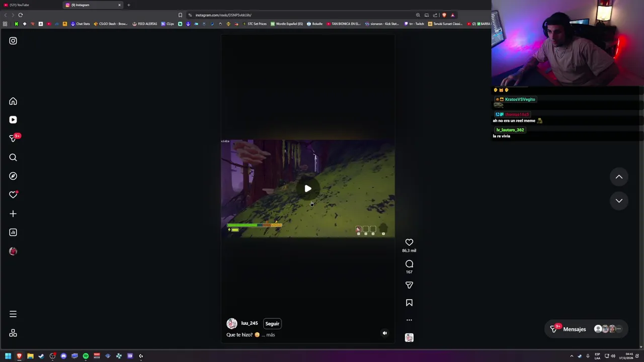This screenshot has height=362, width=644.
Task: Open luu_245 profile username link
Action: [x=250, y=323]
